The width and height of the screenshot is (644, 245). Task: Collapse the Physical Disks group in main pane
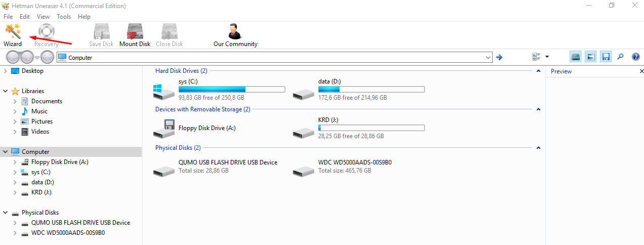coord(538,148)
